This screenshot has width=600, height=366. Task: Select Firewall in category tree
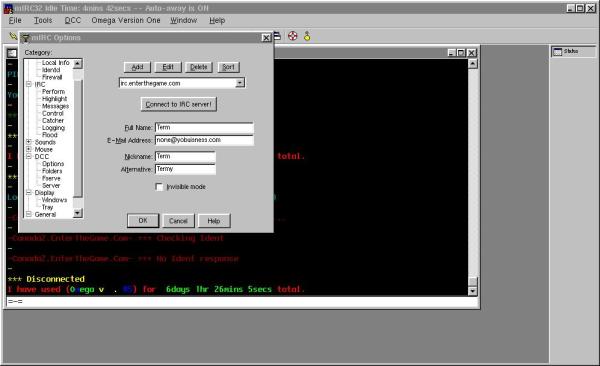click(x=52, y=77)
